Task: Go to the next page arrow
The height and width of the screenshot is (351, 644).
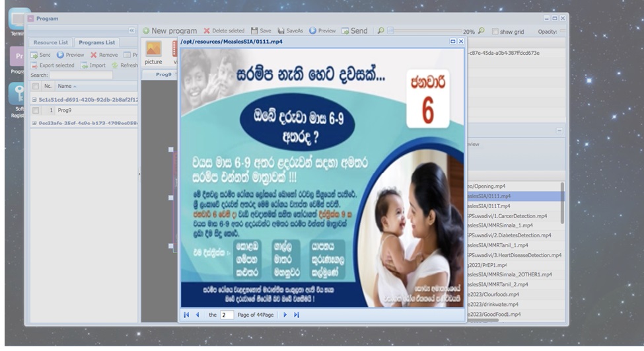Action: [285, 315]
